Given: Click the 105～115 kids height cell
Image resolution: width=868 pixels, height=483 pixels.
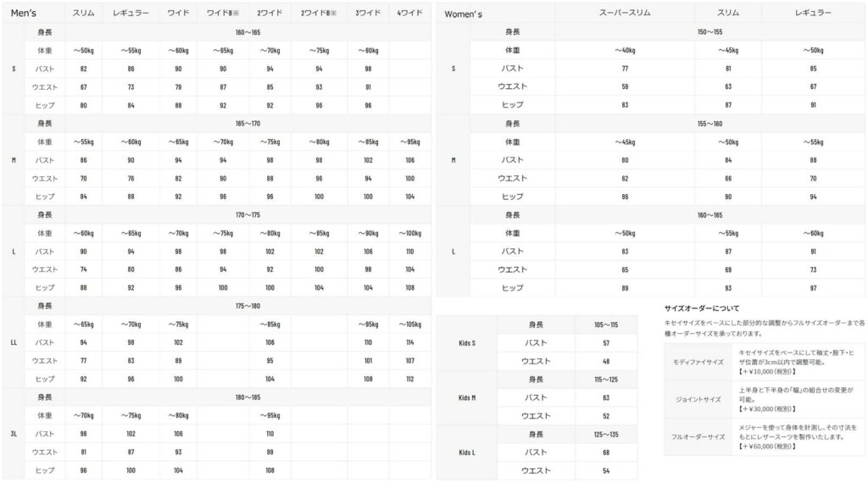Looking at the screenshot, I should click(x=606, y=325).
